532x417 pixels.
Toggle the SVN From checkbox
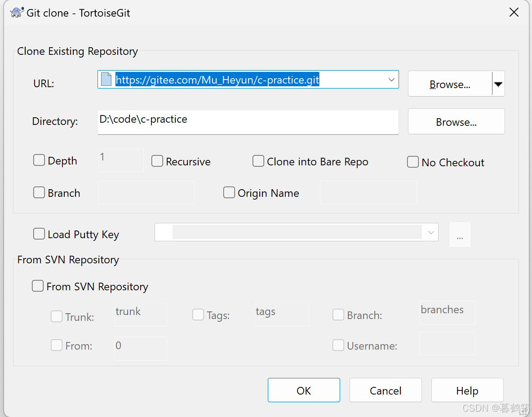coord(57,345)
